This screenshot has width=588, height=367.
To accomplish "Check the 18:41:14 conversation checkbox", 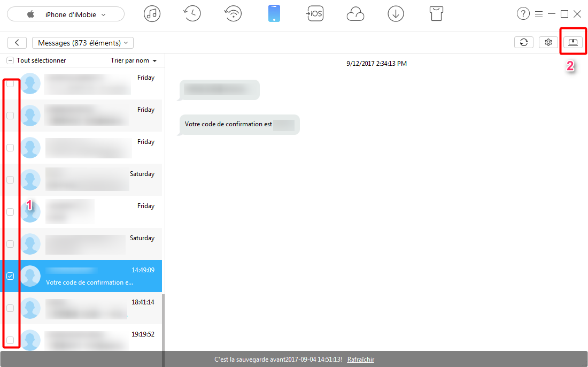I will pos(11,308).
